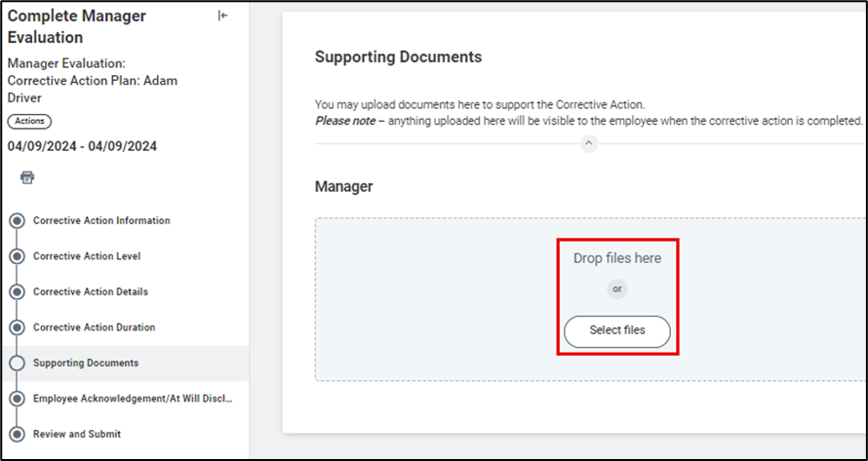Image resolution: width=868 pixels, height=461 pixels.
Task: Select Supporting Documents in the sidebar
Action: 86,364
